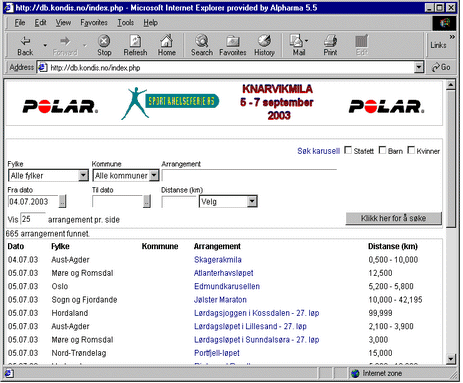Open the View menu

pos(63,23)
